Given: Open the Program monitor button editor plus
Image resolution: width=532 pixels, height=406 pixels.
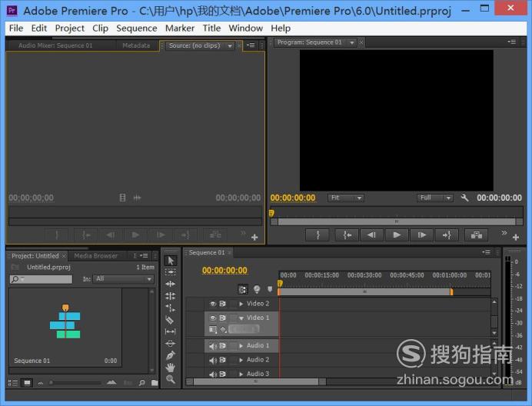Looking at the screenshot, I should tap(516, 238).
